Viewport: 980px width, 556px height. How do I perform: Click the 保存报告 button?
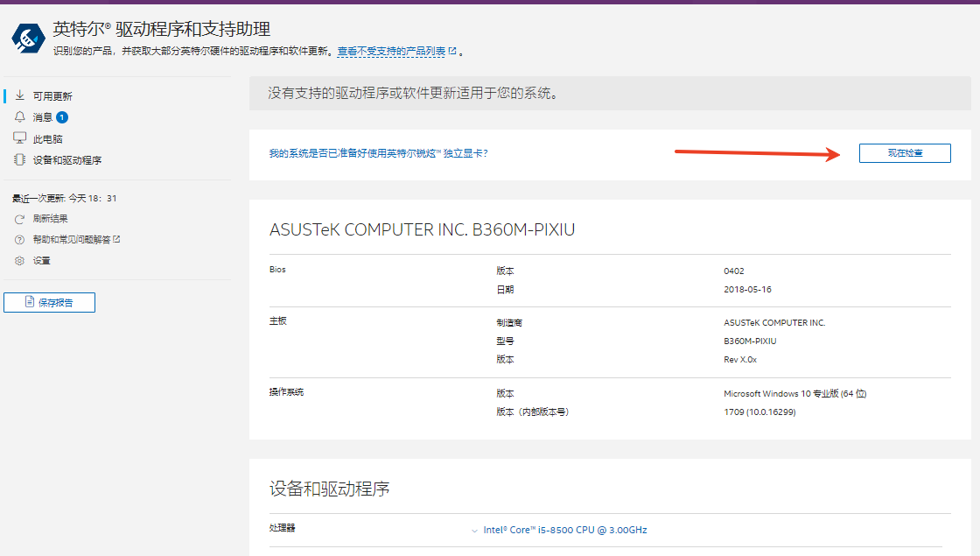[49, 301]
